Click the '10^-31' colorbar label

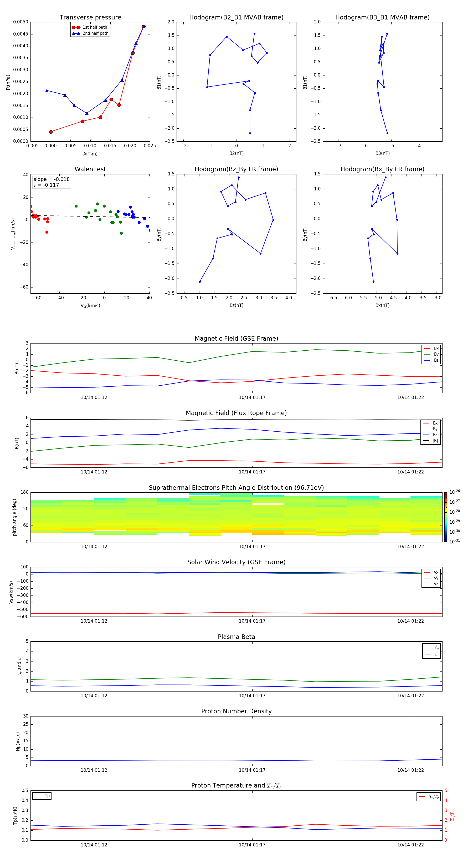point(455,542)
